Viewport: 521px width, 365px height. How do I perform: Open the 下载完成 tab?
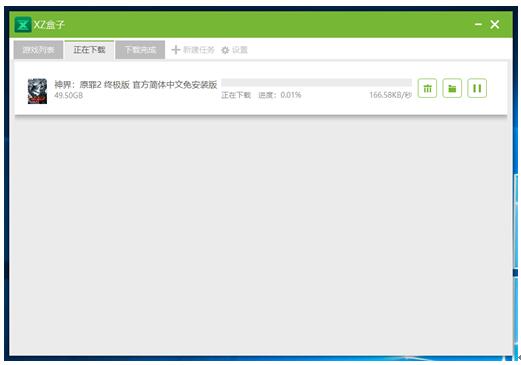click(140, 50)
